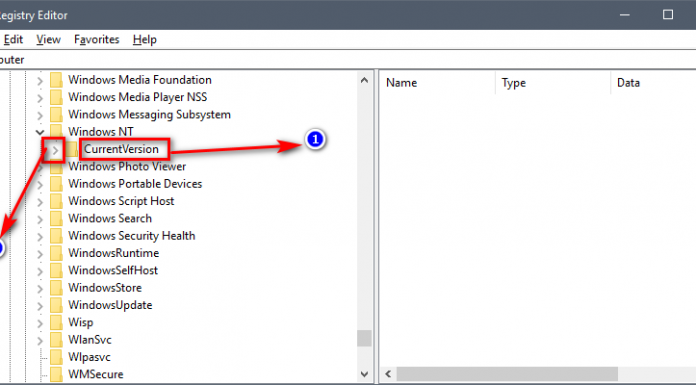The width and height of the screenshot is (696, 385).
Task: Click the Windows Messaging Subsystem folder icon
Action: [x=56, y=115]
